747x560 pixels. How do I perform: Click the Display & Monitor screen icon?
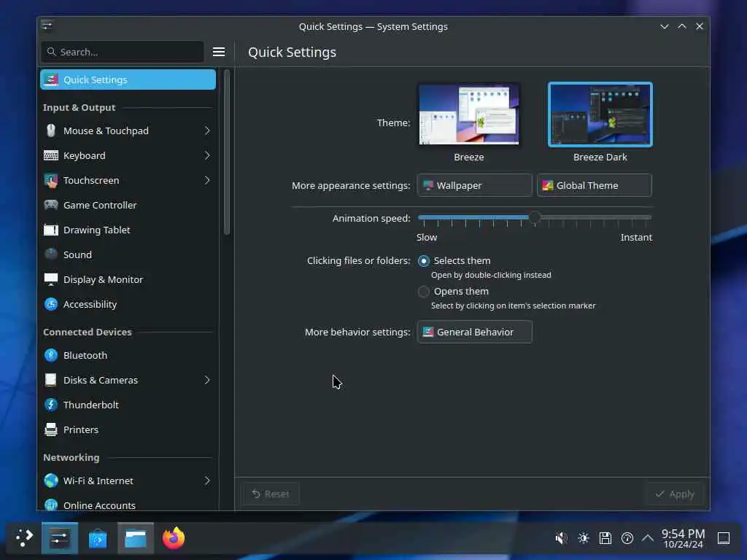click(x=51, y=279)
